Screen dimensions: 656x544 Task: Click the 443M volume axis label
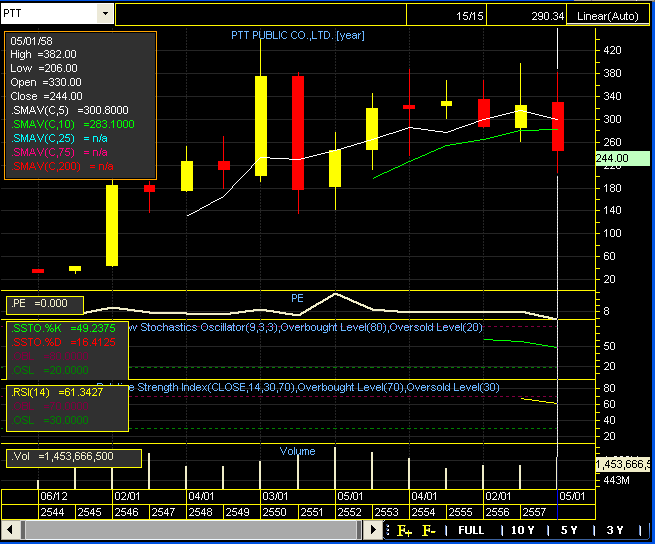(616, 480)
